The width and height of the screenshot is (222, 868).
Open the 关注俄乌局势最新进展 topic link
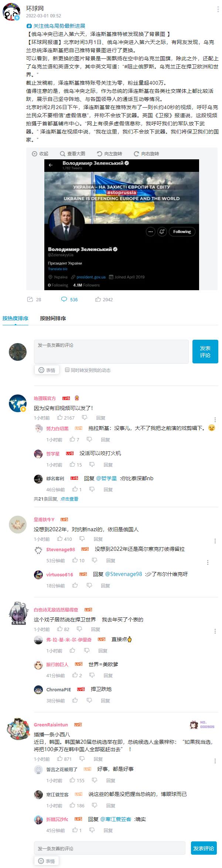[59, 26]
